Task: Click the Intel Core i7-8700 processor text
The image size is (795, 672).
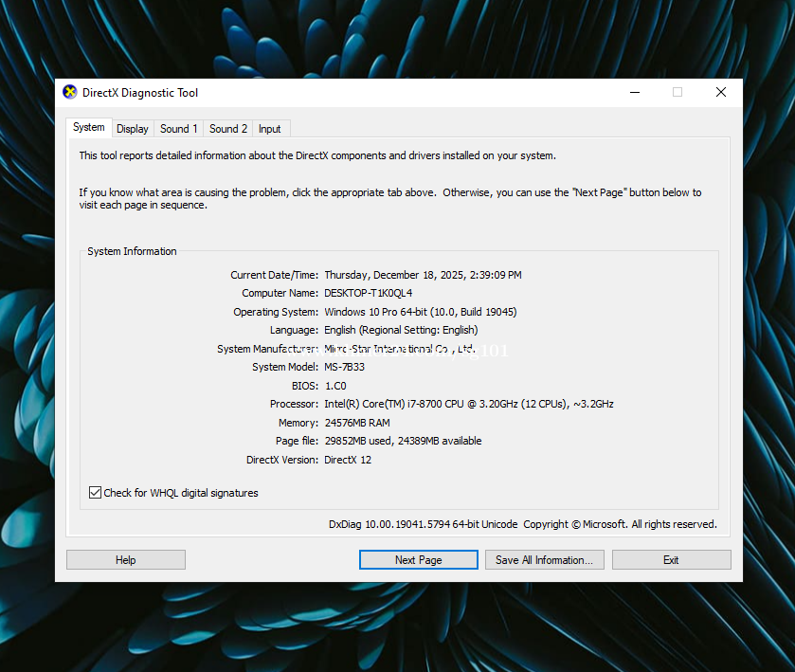Action: [x=468, y=405]
